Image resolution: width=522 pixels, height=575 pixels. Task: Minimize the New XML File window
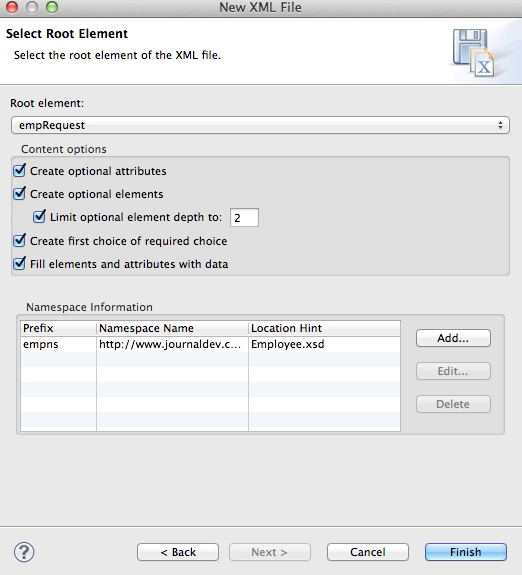click(32, 7)
